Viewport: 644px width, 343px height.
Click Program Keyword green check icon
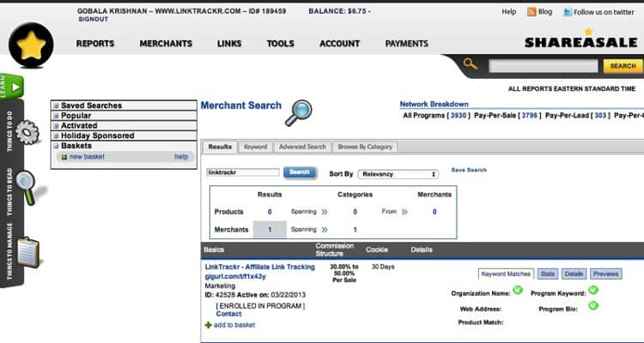click(593, 290)
